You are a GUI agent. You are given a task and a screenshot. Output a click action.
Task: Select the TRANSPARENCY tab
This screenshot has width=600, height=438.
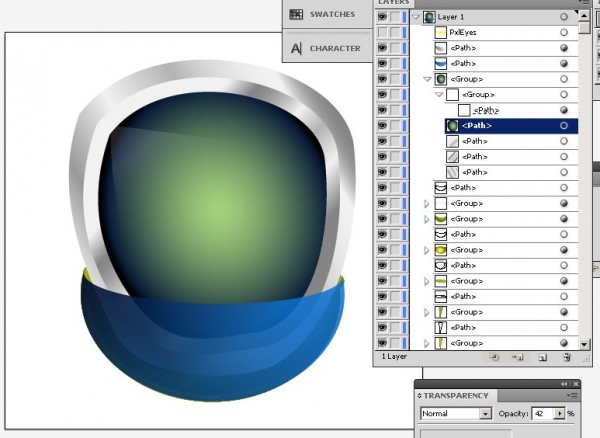click(x=455, y=396)
